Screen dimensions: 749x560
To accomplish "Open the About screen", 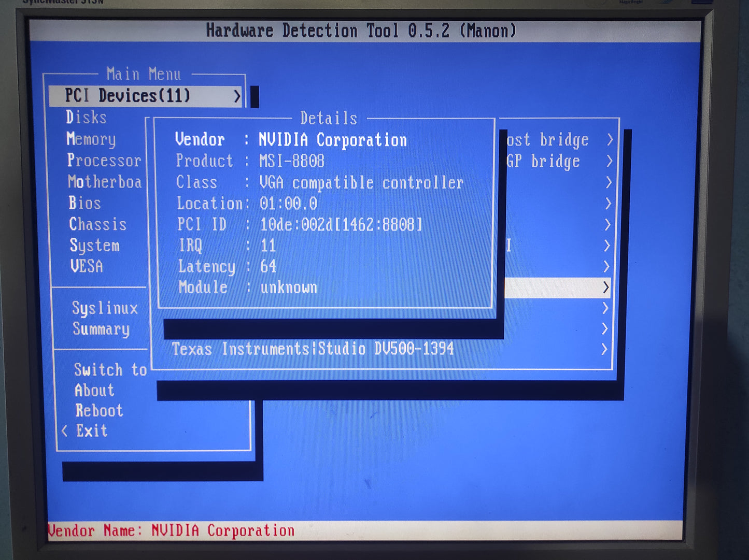I will coord(93,390).
